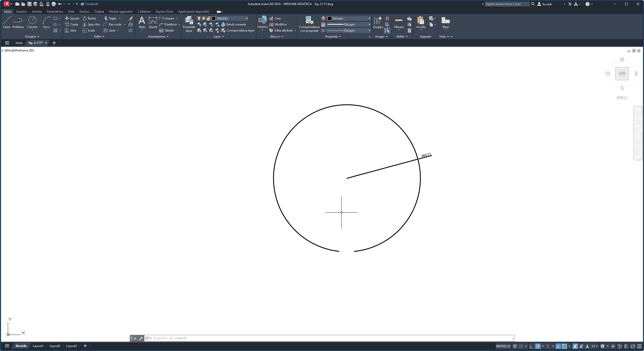
Task: Click the Specchio mirror tool
Action: click(91, 24)
